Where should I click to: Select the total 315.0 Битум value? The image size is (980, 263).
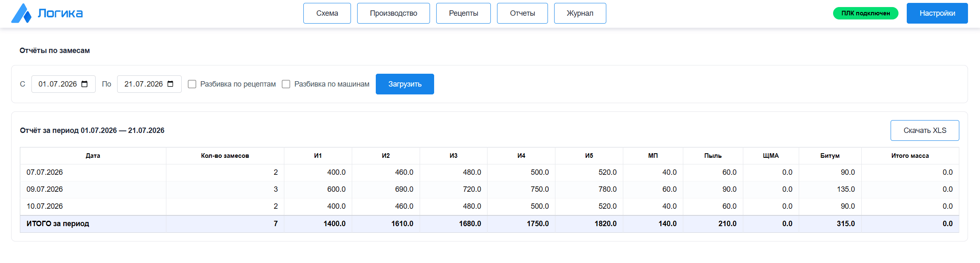(846, 224)
